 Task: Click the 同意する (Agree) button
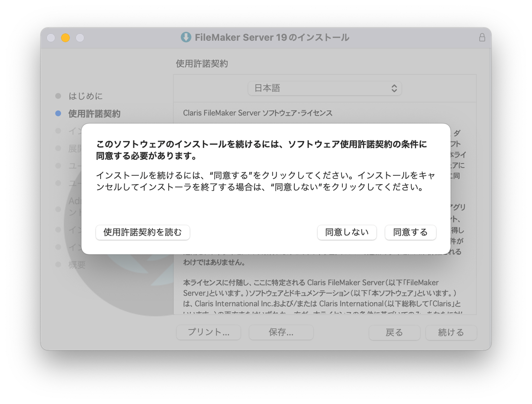click(410, 232)
